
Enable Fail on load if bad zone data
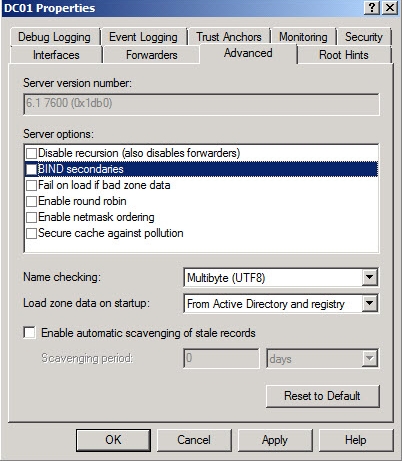(31, 185)
